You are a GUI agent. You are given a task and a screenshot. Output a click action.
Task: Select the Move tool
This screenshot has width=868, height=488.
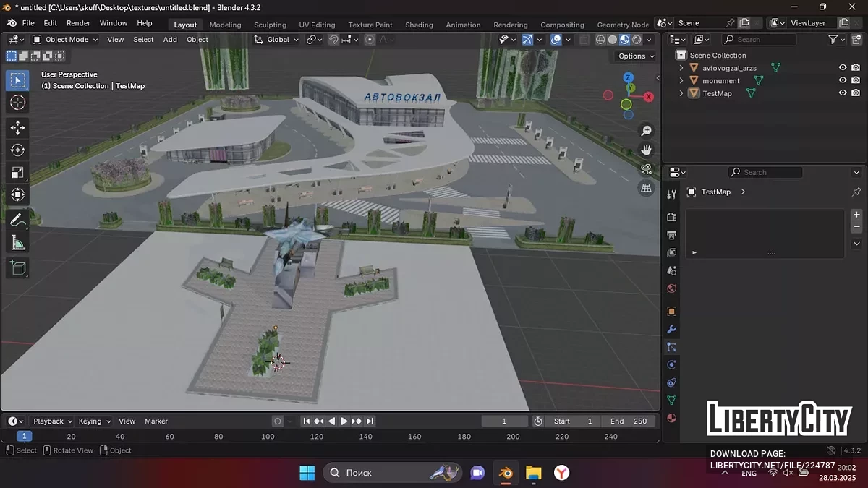tap(17, 128)
